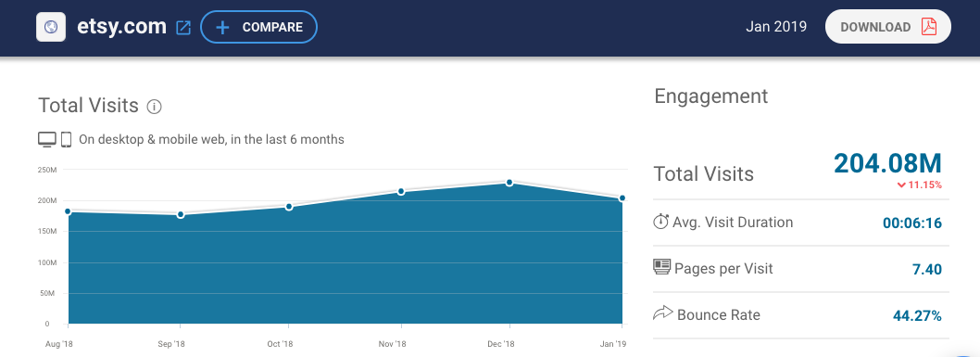This screenshot has width=980, height=357.
Task: Click the COMPARE button
Action: pyautogui.click(x=258, y=28)
